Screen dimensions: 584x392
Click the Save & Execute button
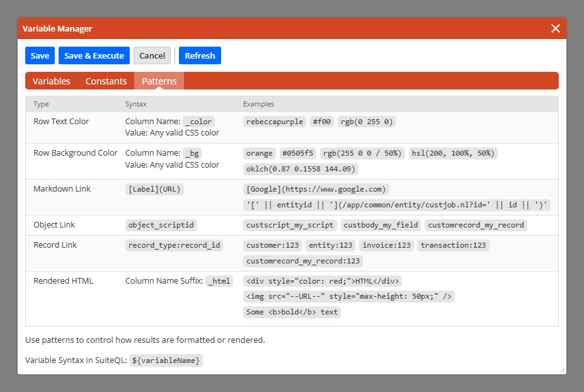click(93, 55)
